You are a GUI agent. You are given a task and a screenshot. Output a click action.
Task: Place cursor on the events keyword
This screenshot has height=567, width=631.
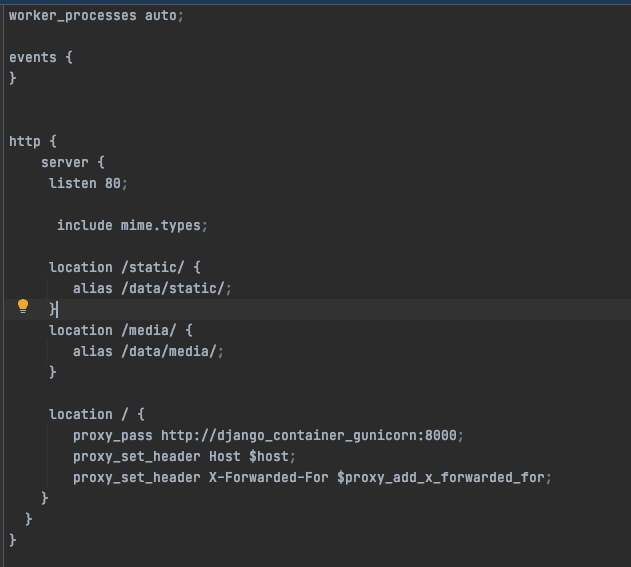click(33, 58)
